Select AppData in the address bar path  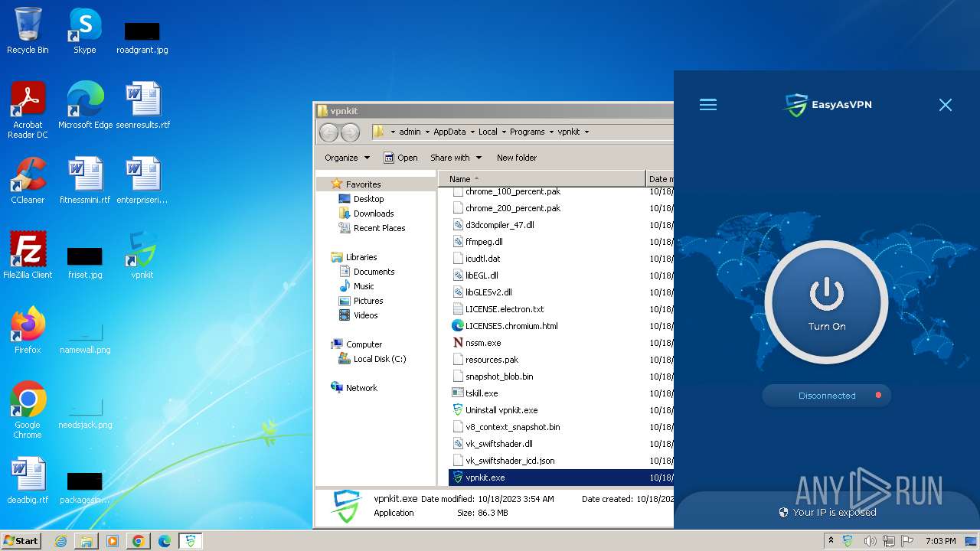click(x=449, y=132)
